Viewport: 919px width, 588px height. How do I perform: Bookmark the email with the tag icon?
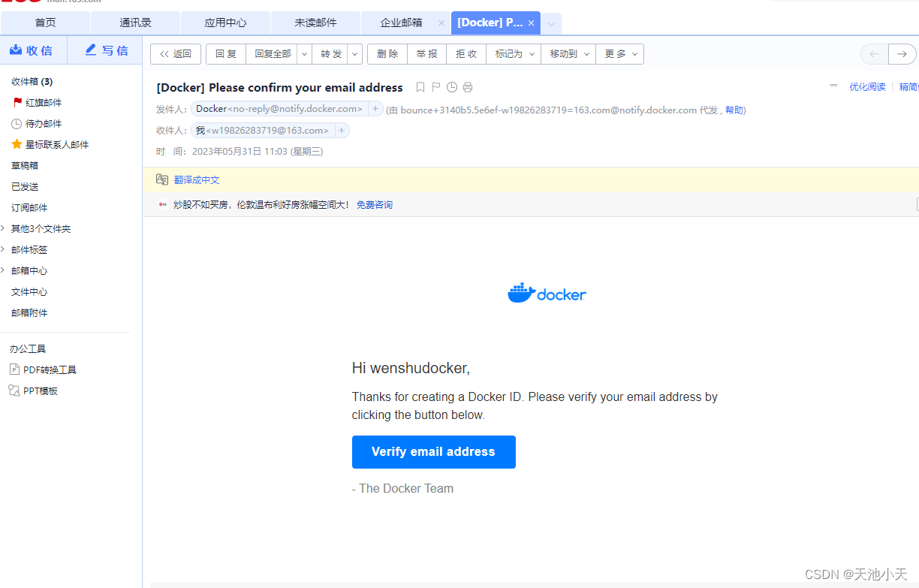coord(420,87)
